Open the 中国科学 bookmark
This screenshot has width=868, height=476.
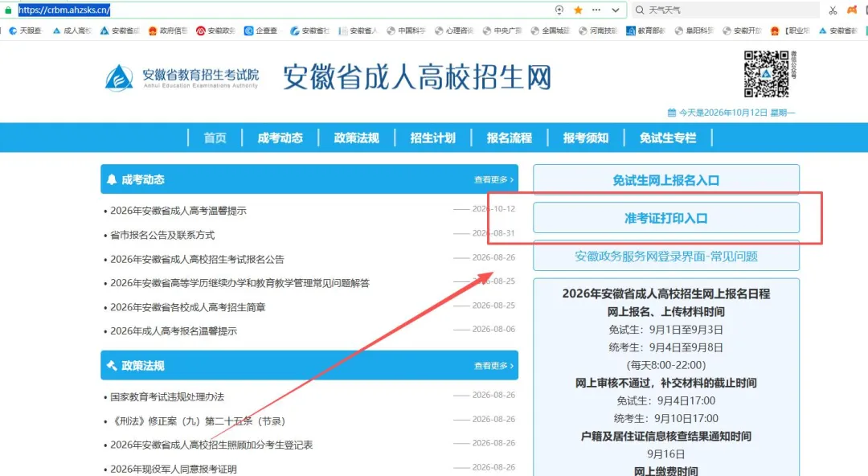(x=407, y=31)
